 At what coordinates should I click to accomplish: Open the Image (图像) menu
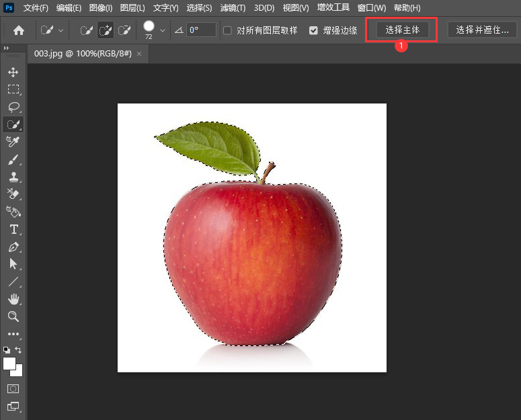click(101, 7)
